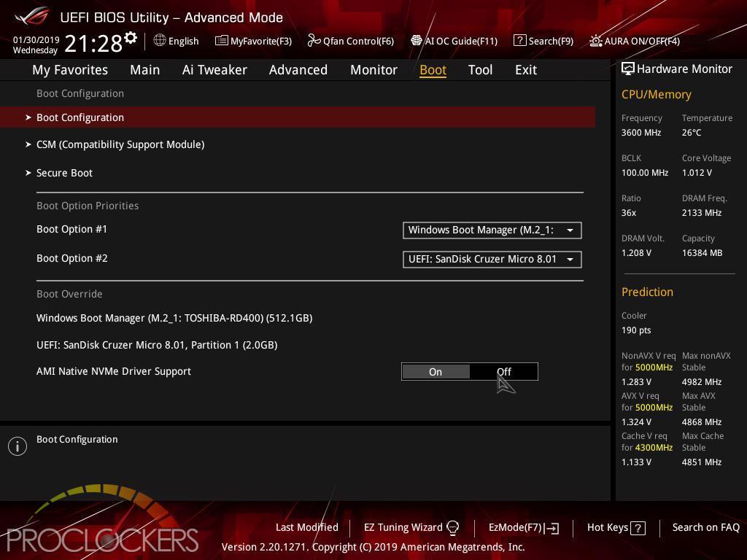Click the 3600 MHz frequency value
Image resolution: width=747 pixels, height=560 pixels.
coord(640,133)
